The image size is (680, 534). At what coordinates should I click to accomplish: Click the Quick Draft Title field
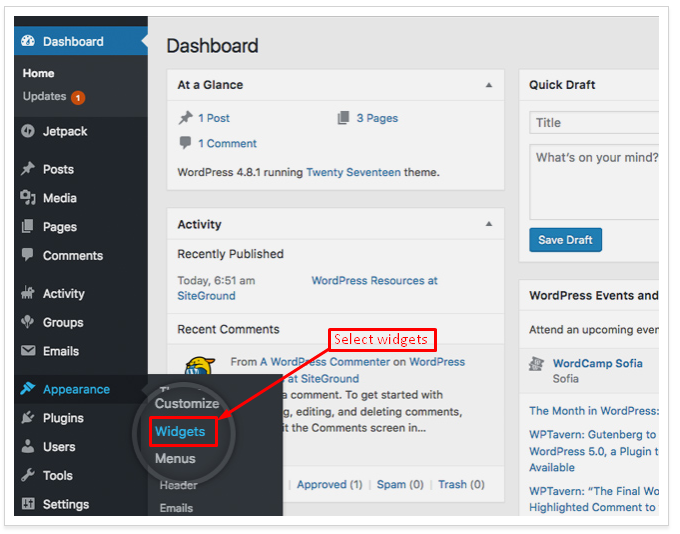[x=594, y=122]
